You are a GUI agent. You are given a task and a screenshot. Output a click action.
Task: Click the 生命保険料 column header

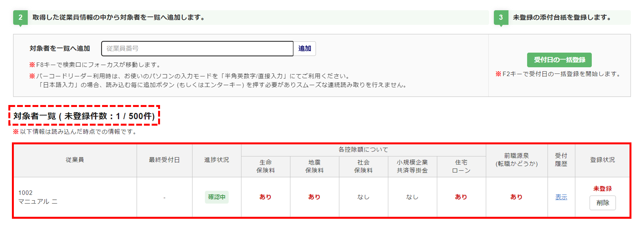click(x=265, y=167)
